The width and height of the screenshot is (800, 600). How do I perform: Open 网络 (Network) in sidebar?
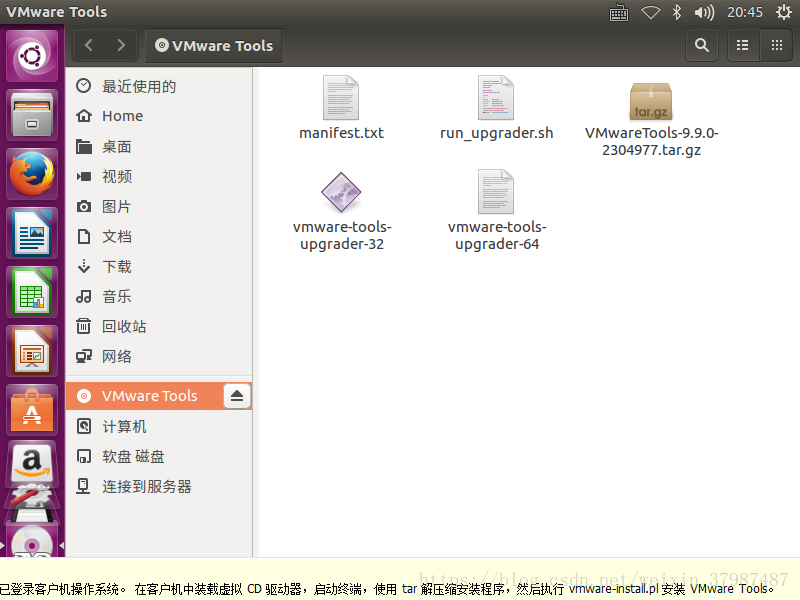point(159,357)
